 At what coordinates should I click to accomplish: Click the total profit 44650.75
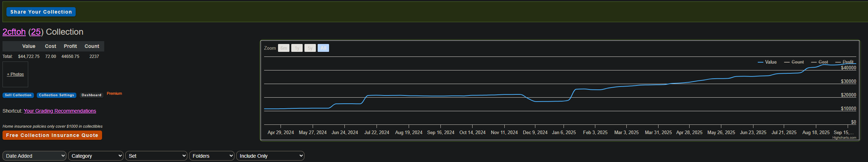click(x=70, y=57)
